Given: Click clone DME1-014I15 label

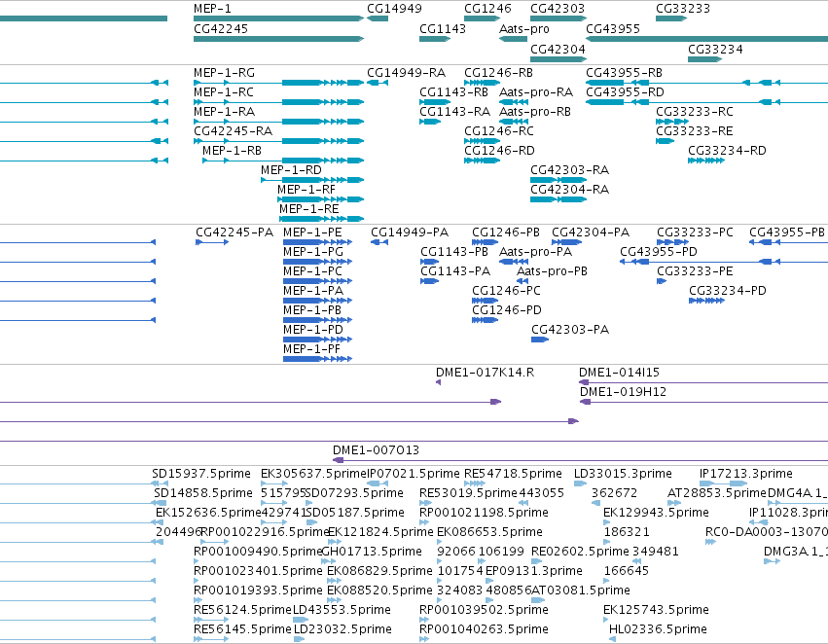Looking at the screenshot, I should pos(619,373).
